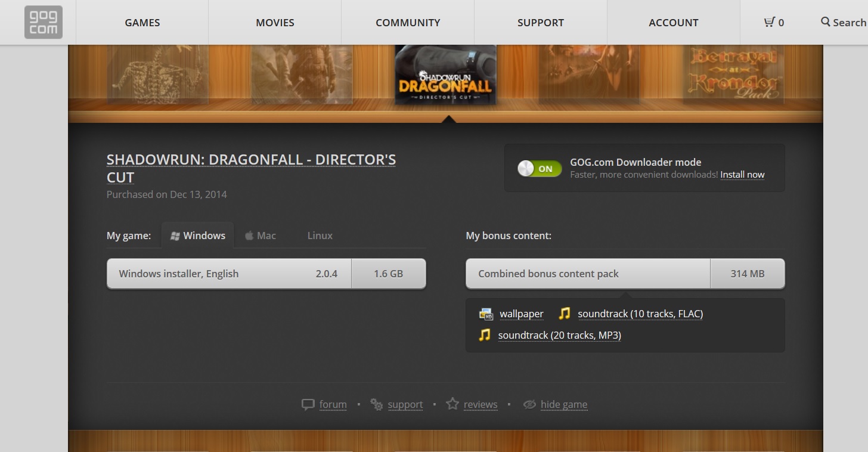This screenshot has width=868, height=452.
Task: Open the SUPPORT menu
Action: pyautogui.click(x=541, y=23)
